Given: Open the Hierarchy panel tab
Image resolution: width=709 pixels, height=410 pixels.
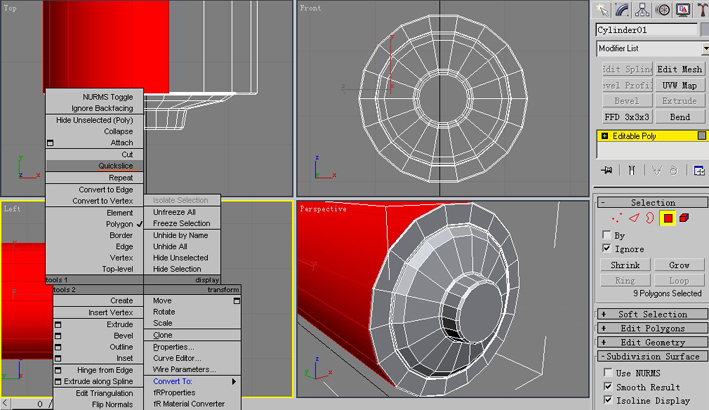Looking at the screenshot, I should point(641,10).
